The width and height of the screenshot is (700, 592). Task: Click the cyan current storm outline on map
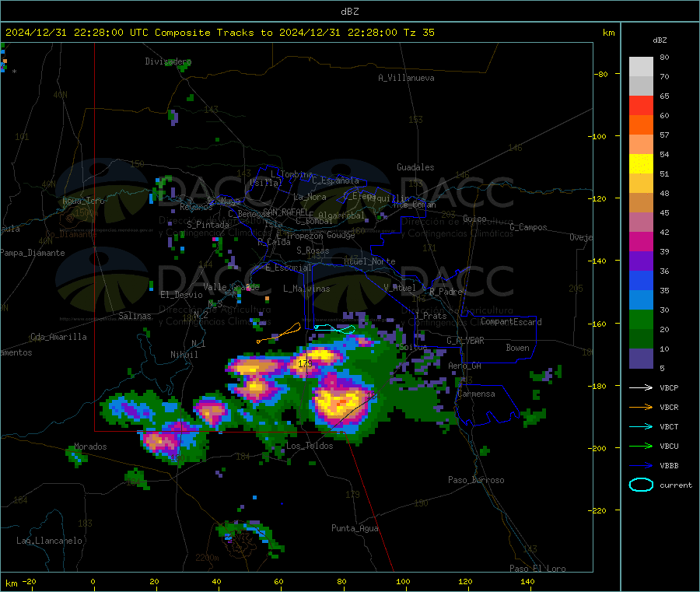[334, 329]
